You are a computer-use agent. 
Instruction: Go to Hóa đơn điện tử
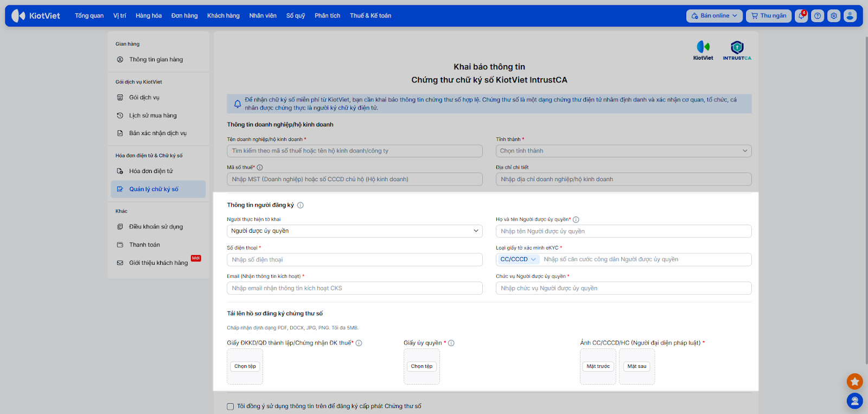158,171
